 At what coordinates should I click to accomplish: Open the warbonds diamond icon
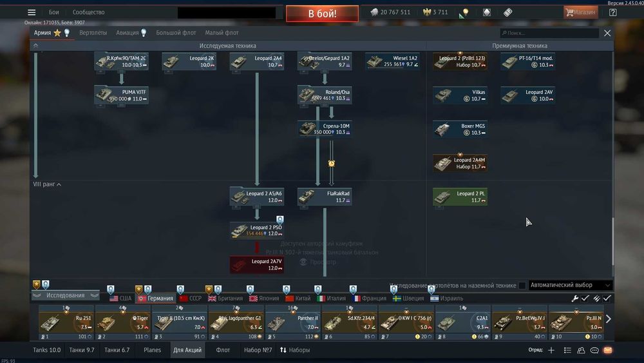pos(487,12)
